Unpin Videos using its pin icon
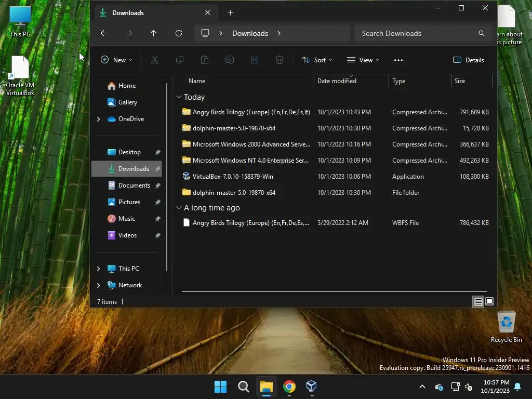The width and height of the screenshot is (532, 399). [158, 235]
